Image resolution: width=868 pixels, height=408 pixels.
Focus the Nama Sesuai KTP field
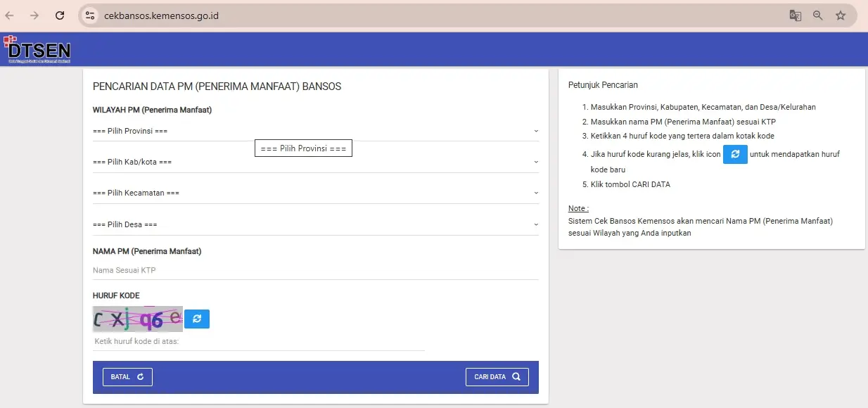(x=315, y=270)
